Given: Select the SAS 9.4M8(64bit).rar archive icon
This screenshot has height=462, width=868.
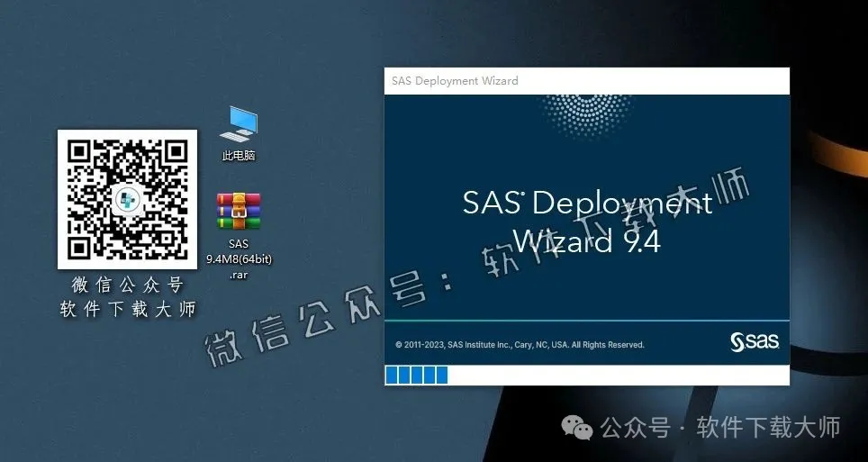Looking at the screenshot, I should tap(239, 212).
